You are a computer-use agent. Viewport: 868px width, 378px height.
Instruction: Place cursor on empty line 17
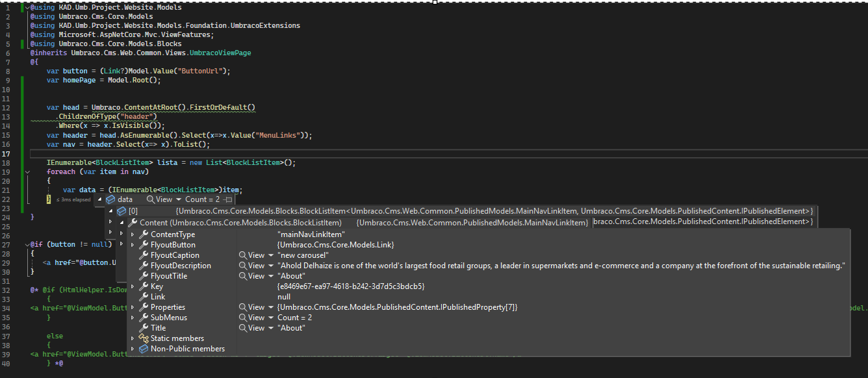(448, 154)
